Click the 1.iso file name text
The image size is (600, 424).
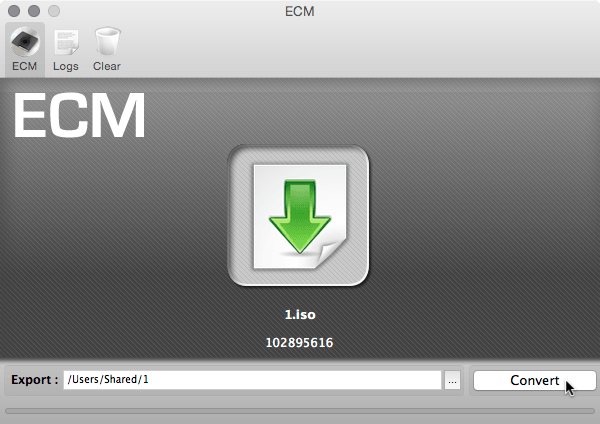[300, 315]
